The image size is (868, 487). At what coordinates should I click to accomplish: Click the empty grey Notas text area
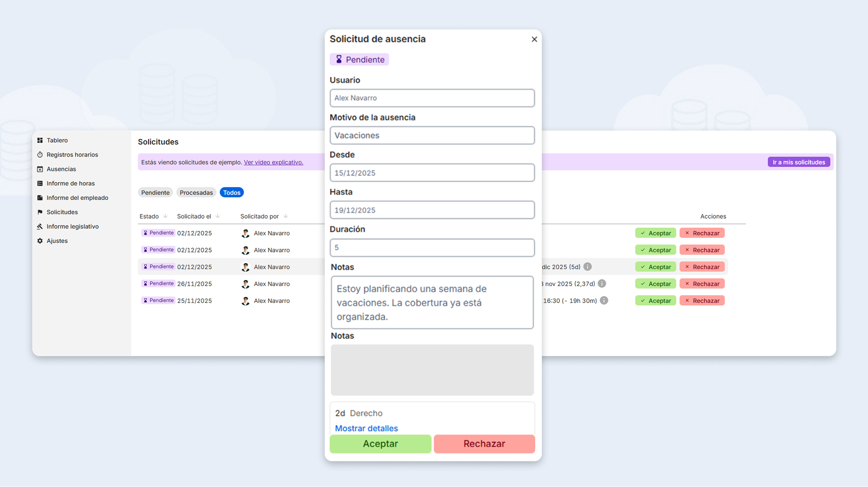point(432,370)
